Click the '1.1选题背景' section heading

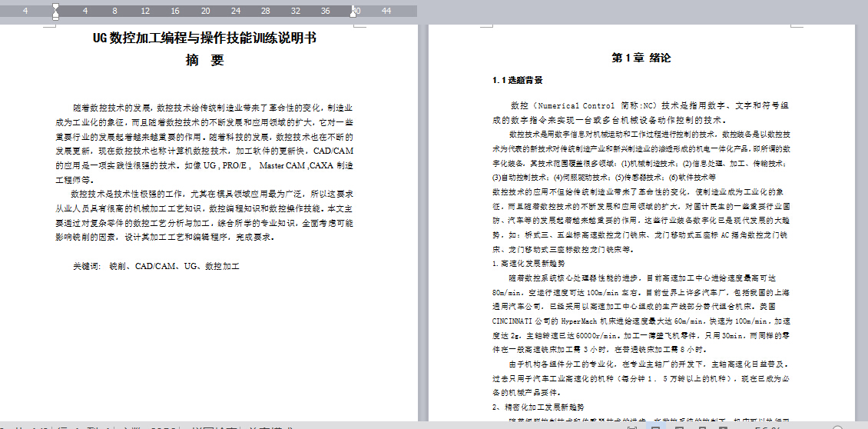click(x=517, y=81)
